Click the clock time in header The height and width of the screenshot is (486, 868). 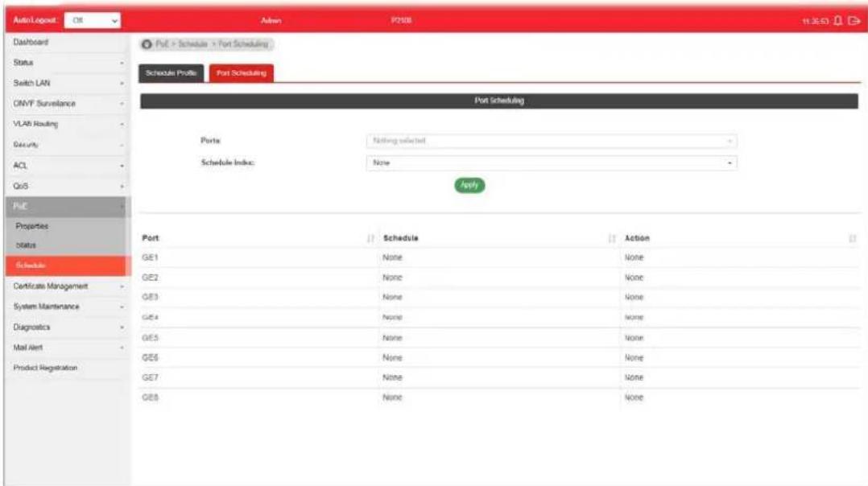point(816,21)
